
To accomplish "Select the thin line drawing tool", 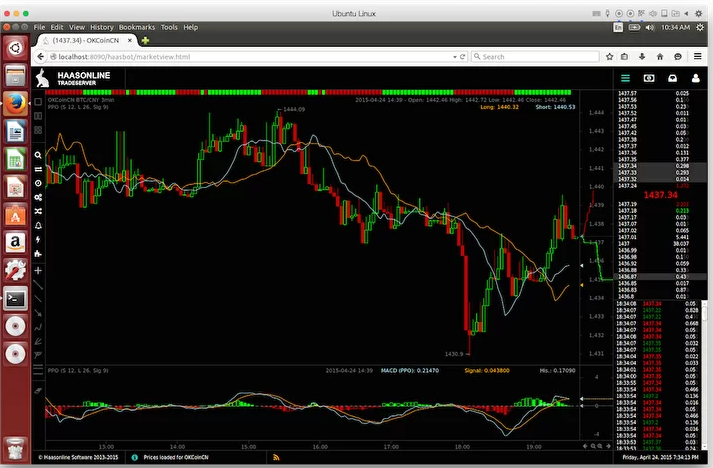I will pyautogui.click(x=38, y=299).
